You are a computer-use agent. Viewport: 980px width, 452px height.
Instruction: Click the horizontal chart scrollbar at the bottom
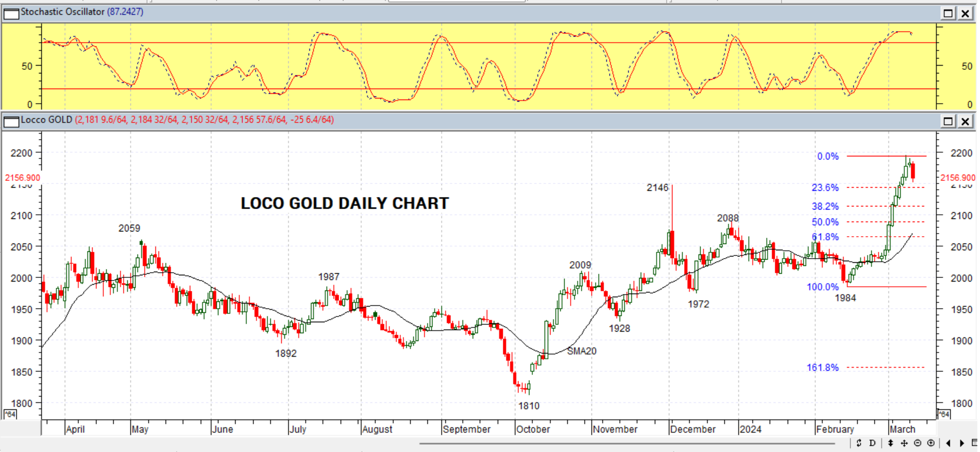[x=627, y=444]
